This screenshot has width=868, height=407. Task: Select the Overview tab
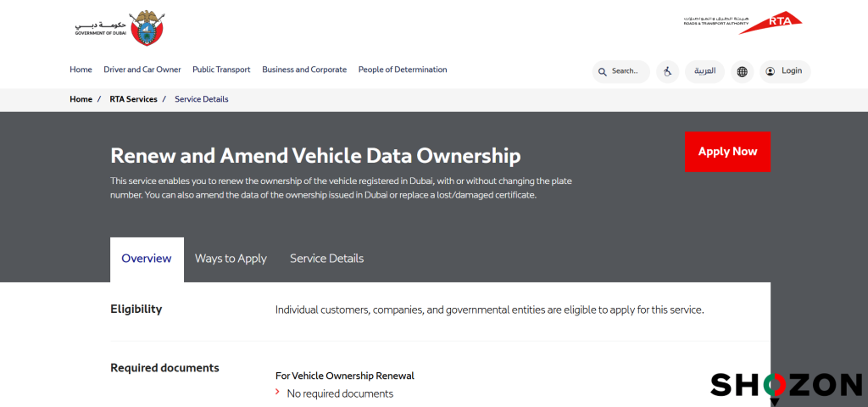coord(147,259)
